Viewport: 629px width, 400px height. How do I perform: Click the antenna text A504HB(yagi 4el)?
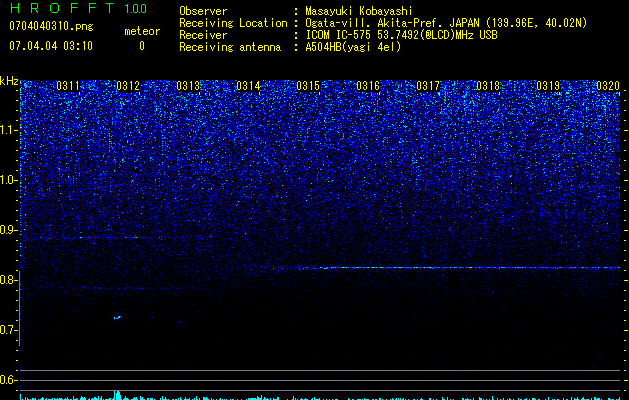click(353, 47)
